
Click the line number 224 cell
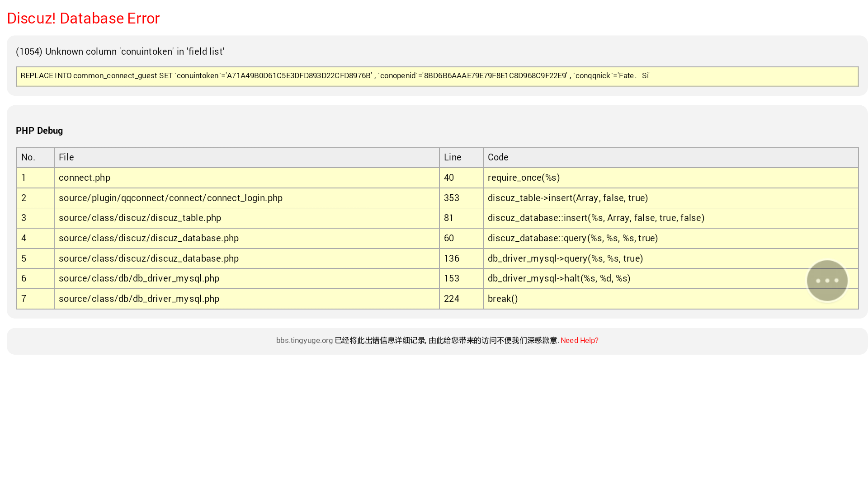(452, 299)
